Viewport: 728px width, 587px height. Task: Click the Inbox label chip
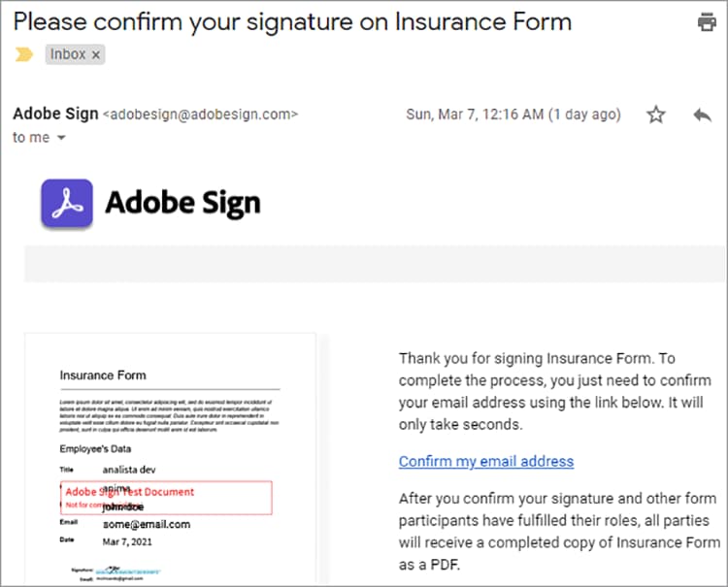click(x=68, y=55)
